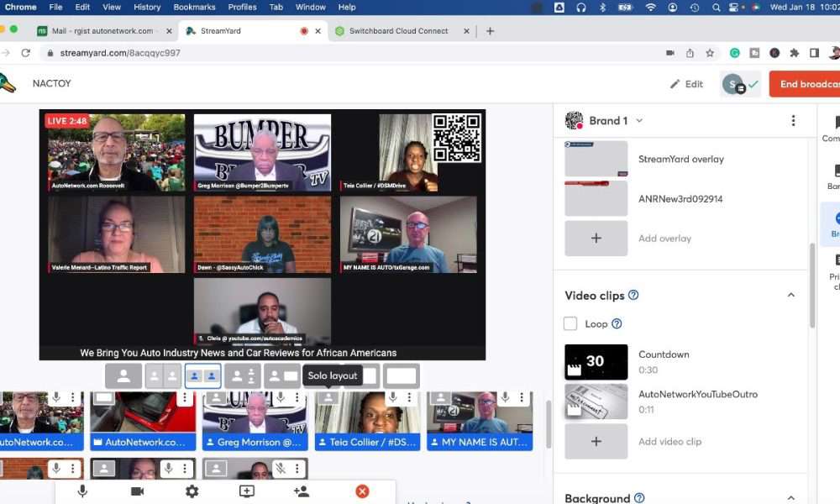The image size is (840, 504).
Task: Click the share screen icon in toolbar
Action: click(247, 491)
